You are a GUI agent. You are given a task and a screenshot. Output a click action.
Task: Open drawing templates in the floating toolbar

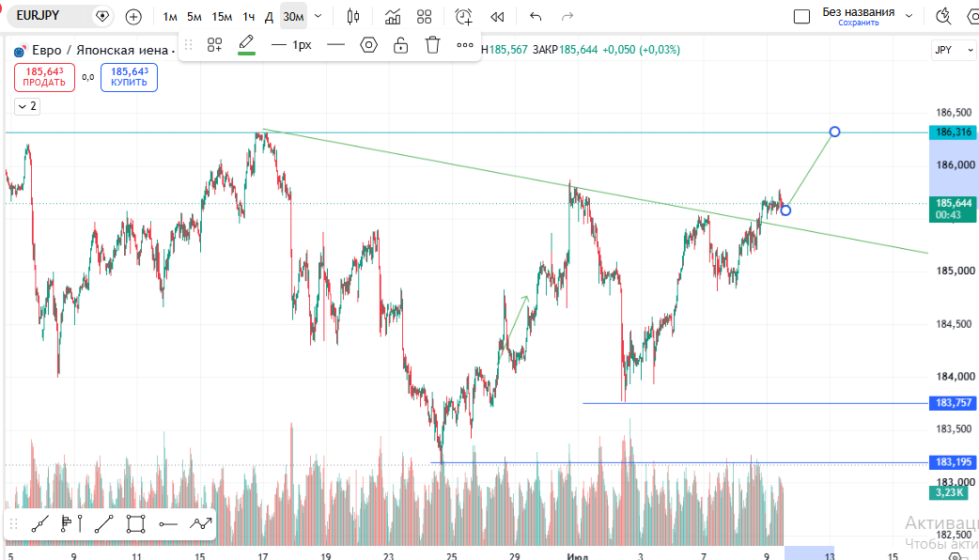[x=214, y=45]
